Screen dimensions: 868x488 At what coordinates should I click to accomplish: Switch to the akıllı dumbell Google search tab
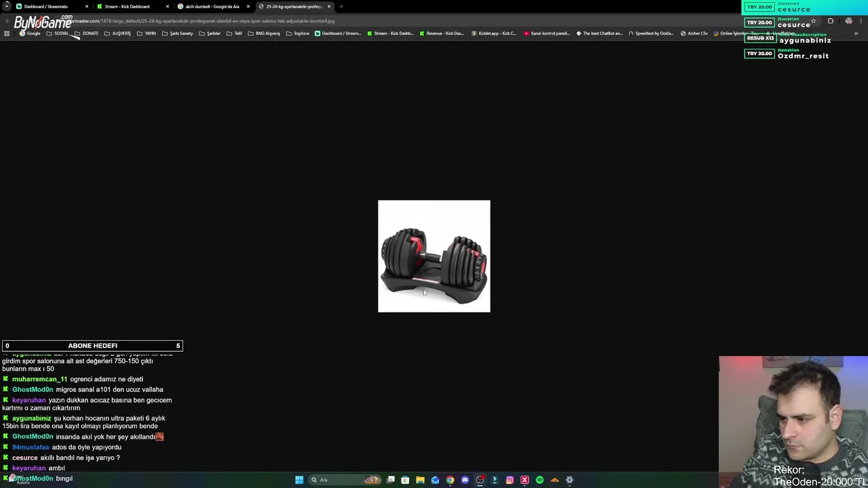[x=213, y=7]
